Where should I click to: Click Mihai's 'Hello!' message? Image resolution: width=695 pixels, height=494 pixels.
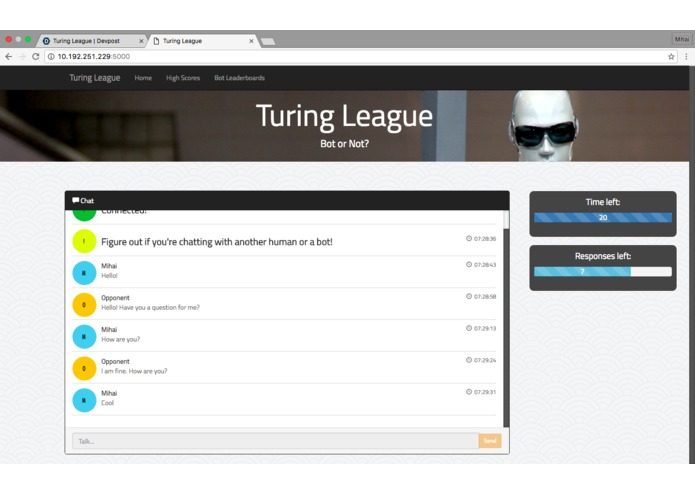tap(109, 276)
